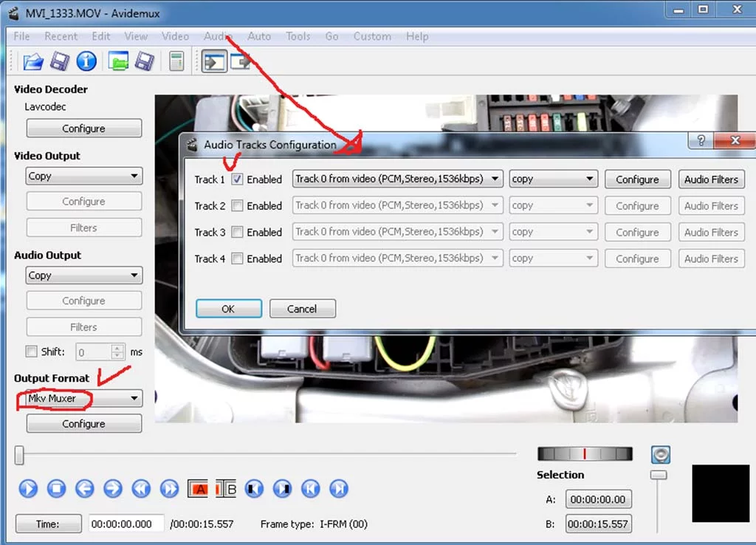Click Audio Filters button for Track 1
This screenshot has height=545, width=756.
click(711, 179)
